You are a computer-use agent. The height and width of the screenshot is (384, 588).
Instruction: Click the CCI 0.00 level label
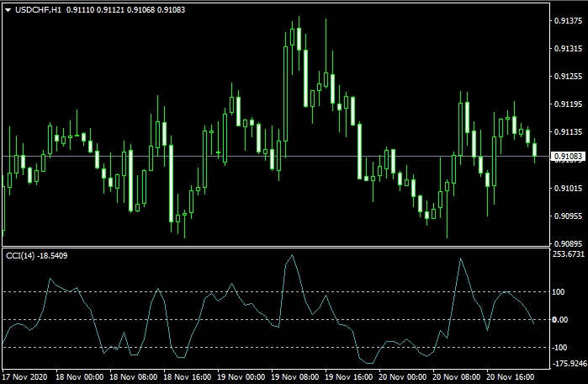point(562,320)
